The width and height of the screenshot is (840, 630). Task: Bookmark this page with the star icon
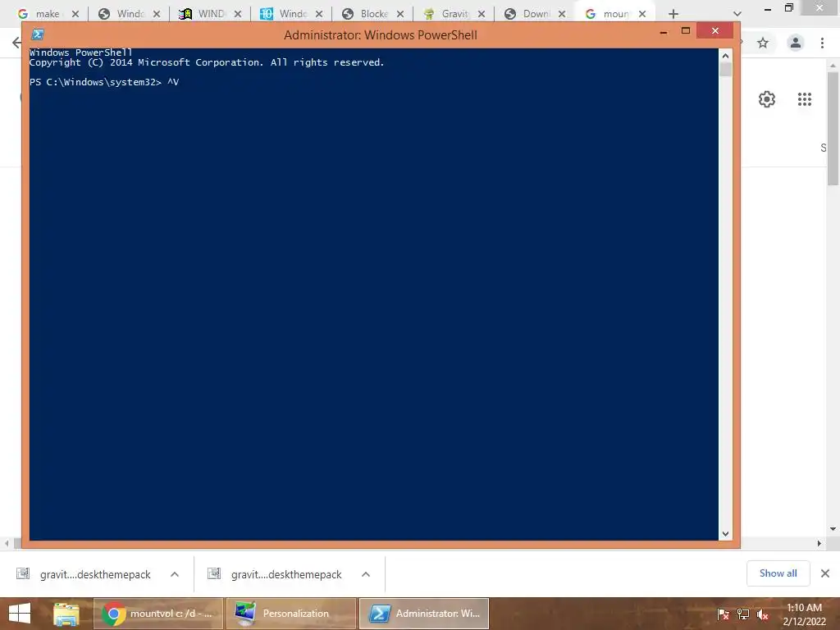pyautogui.click(x=763, y=43)
